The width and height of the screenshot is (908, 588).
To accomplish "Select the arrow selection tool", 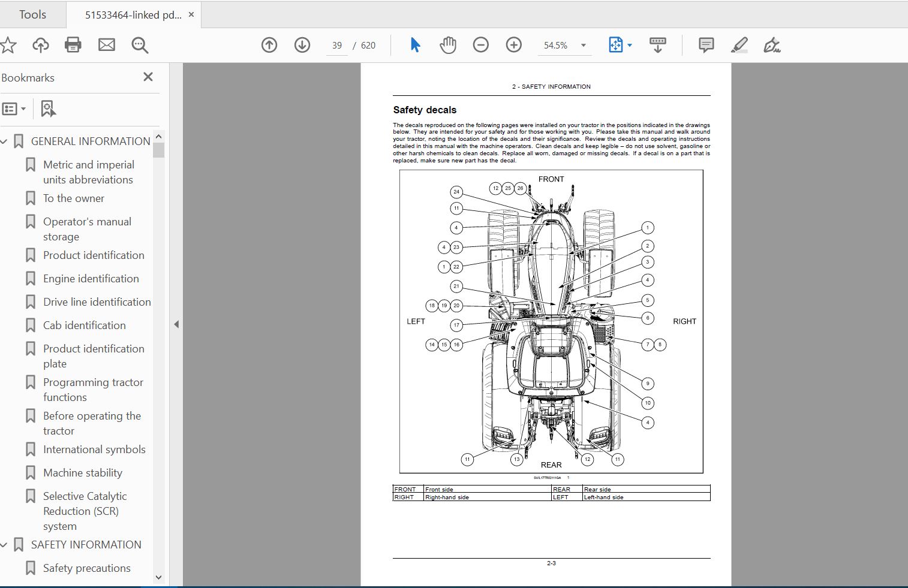I will (x=415, y=45).
